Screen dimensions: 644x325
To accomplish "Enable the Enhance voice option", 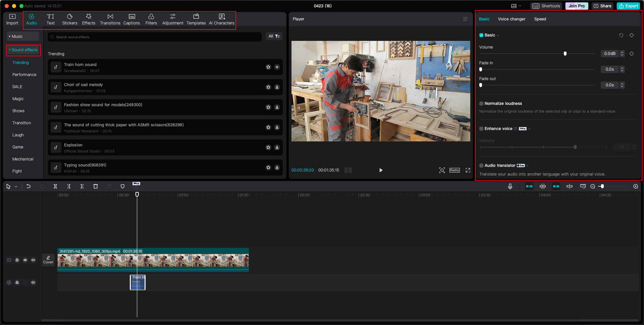I will click(x=481, y=129).
